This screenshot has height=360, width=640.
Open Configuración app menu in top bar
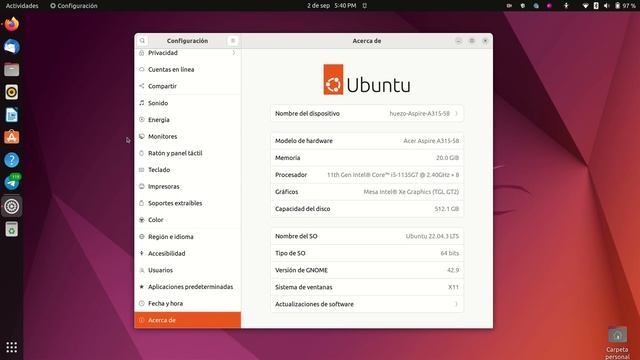[74, 6]
